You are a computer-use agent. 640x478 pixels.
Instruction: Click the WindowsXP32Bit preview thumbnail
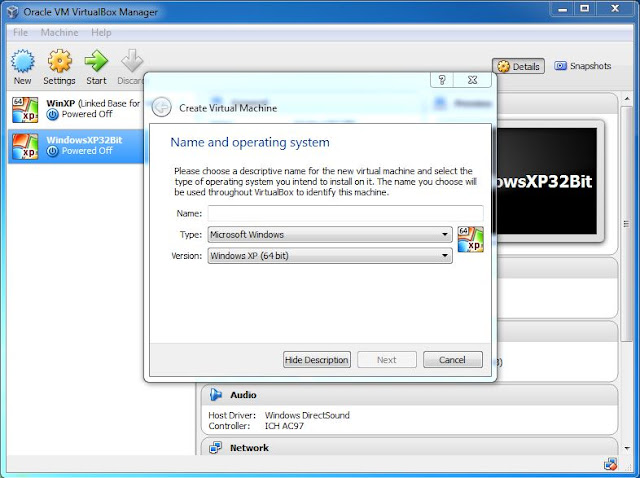(549, 181)
